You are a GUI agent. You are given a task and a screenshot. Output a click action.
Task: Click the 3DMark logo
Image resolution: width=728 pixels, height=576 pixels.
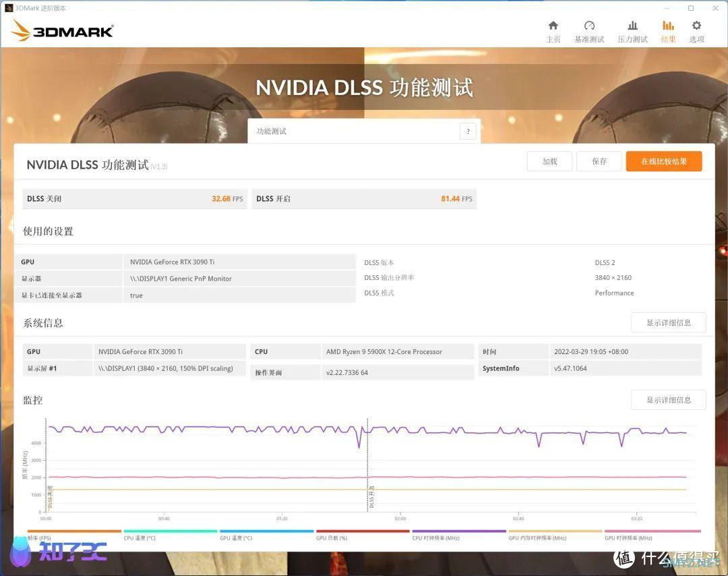click(62, 30)
